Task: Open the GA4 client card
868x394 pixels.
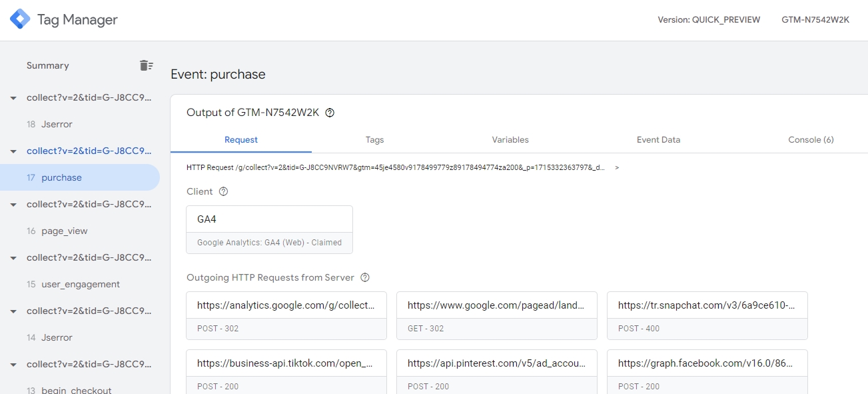Action: [269, 229]
